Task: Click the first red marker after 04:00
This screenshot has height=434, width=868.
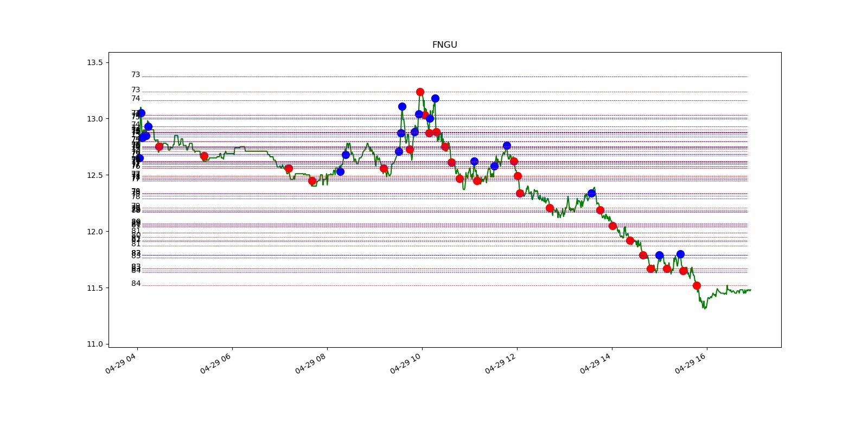Action: 159,146
